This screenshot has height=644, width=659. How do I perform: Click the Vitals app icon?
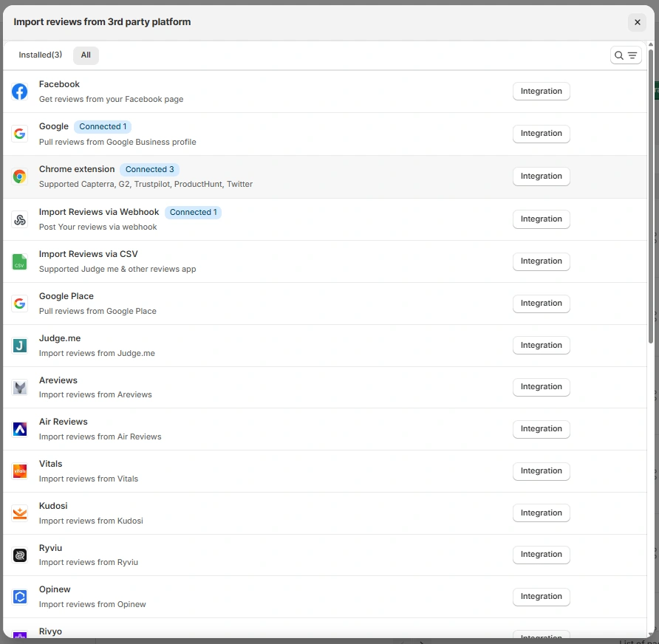point(19,470)
